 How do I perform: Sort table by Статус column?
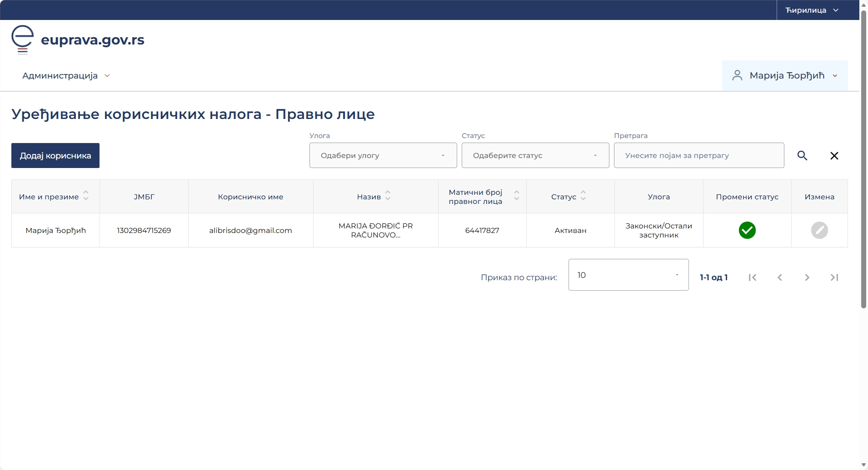click(583, 196)
